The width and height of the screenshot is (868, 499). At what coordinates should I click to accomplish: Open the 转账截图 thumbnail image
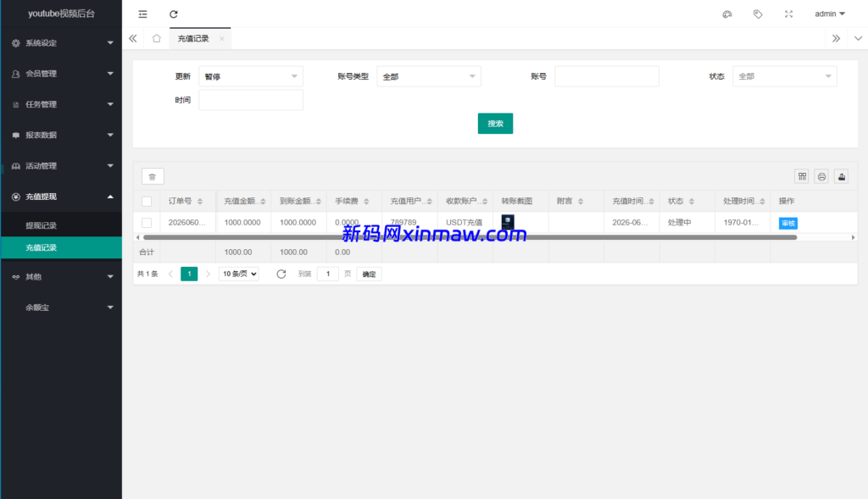[508, 223]
